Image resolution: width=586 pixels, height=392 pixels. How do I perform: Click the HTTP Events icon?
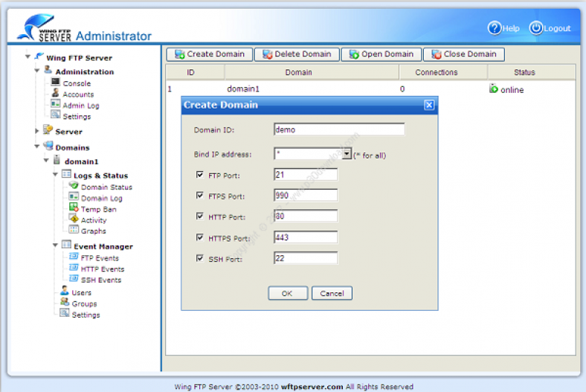[74, 268]
